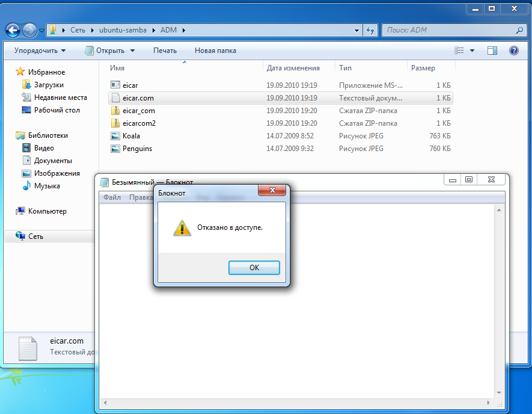Click the warning triangle icon in the dialog
The height and width of the screenshot is (414, 532).
click(182, 228)
